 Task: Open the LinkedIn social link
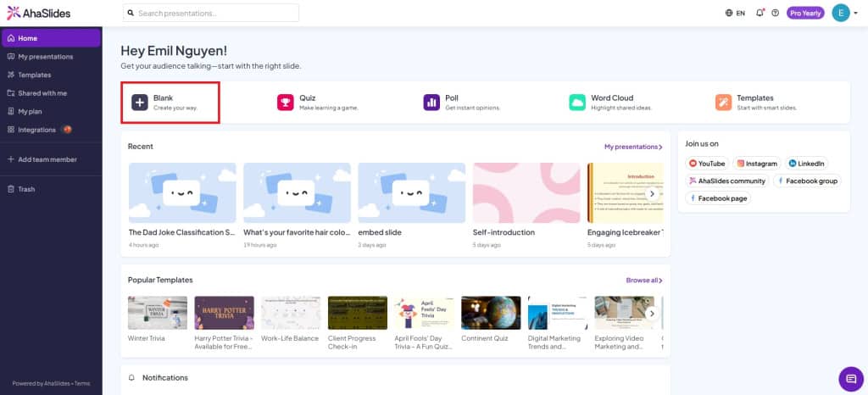coord(807,164)
